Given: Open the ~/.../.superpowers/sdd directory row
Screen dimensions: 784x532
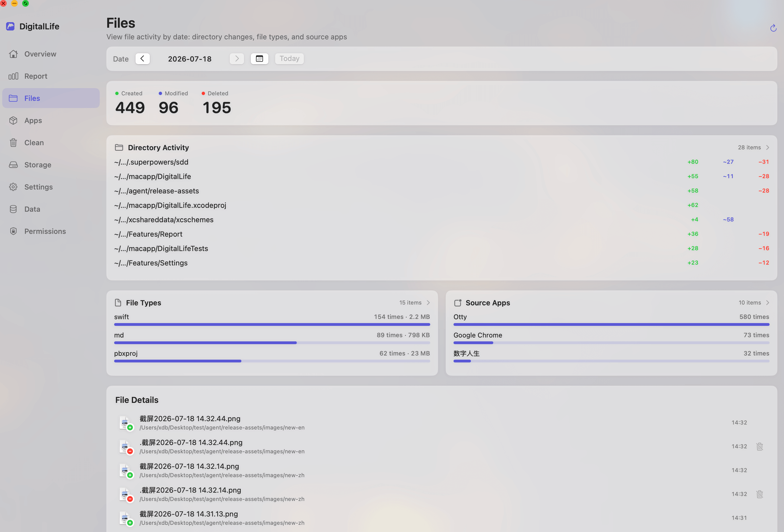Looking at the screenshot, I should (x=442, y=162).
